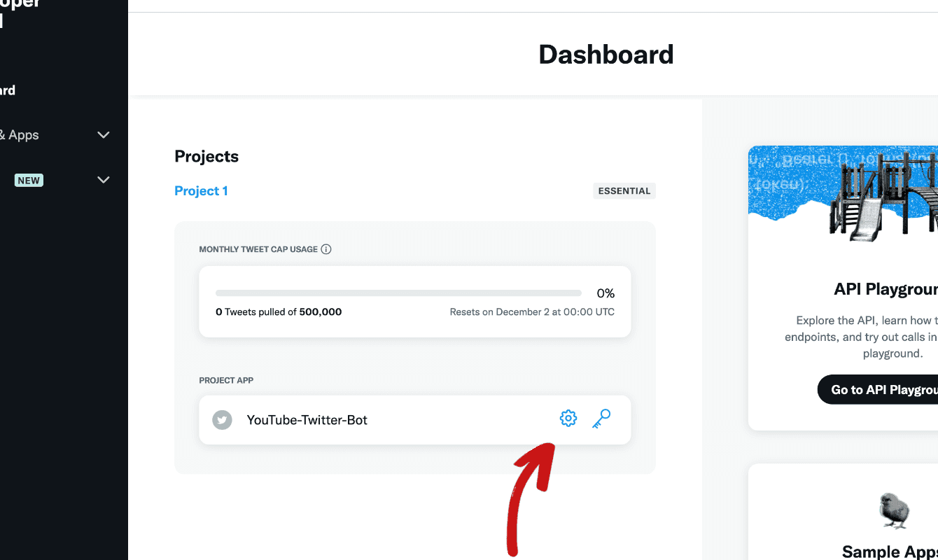The height and width of the screenshot is (560, 938).
Task: Select the Dashboard item in sidebar
Action: [x=8, y=90]
